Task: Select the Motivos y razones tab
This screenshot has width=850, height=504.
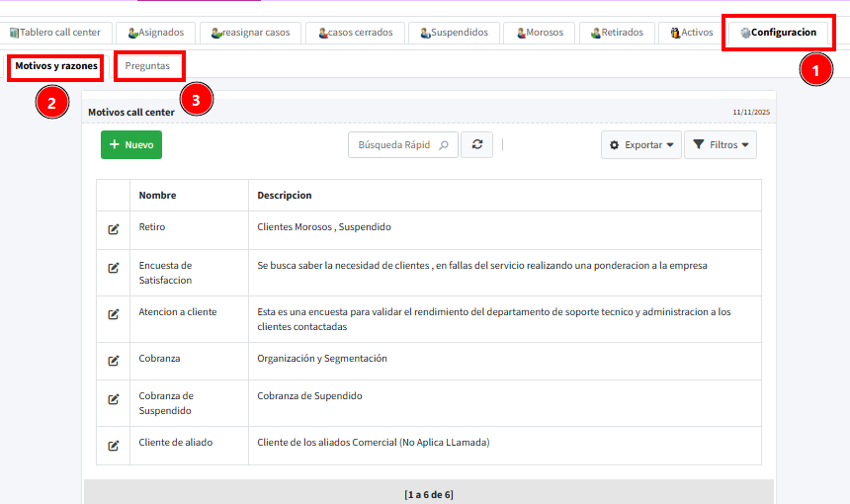Action: click(x=56, y=66)
